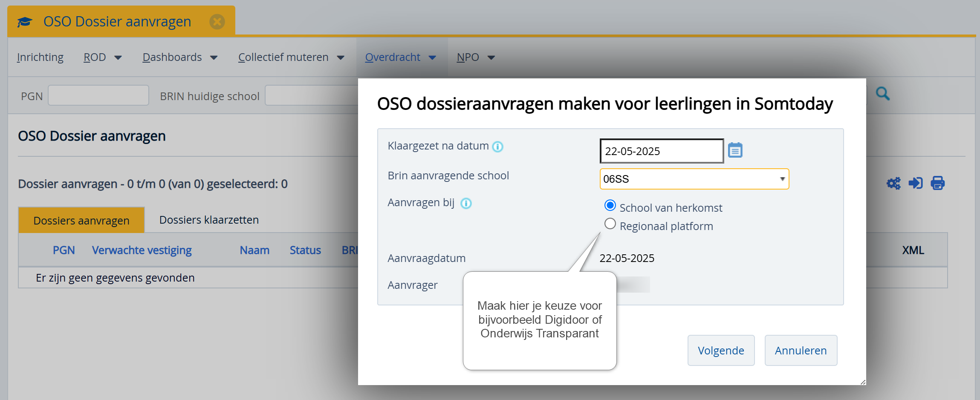Click info icon next to Klaargezet na datum
The width and height of the screenshot is (980, 400).
[x=497, y=147]
